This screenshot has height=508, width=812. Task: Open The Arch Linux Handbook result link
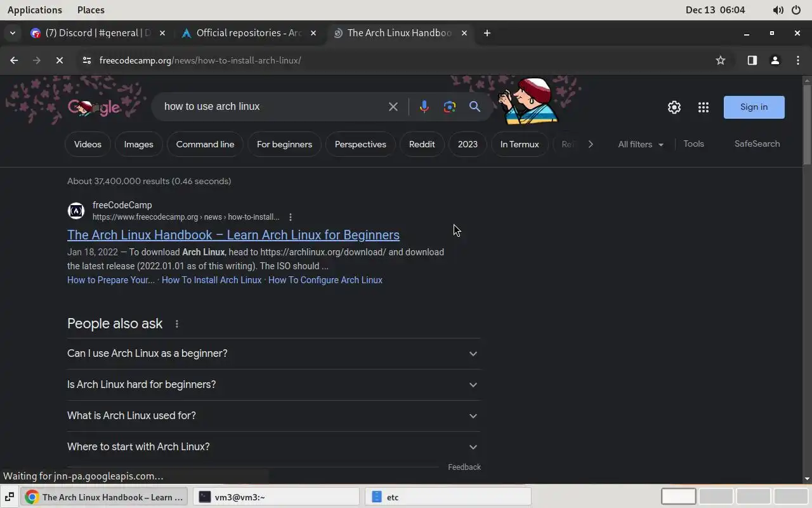[233, 235]
